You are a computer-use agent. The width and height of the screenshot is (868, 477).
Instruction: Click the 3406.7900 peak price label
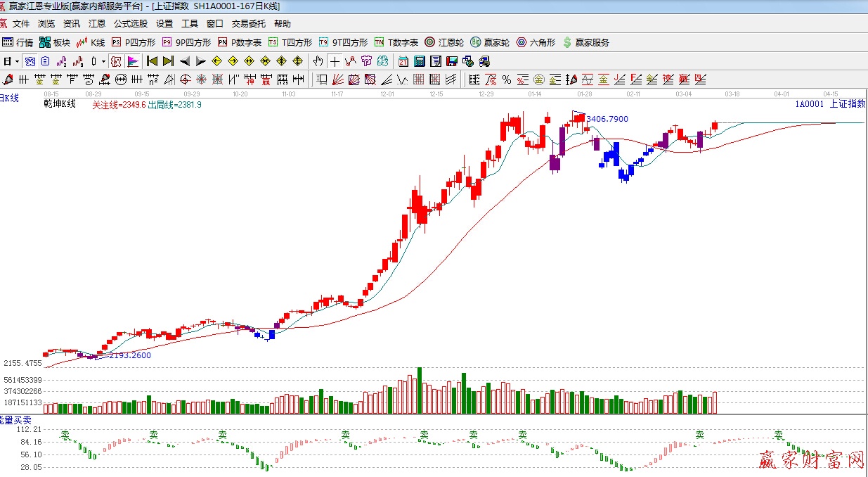[607, 119]
